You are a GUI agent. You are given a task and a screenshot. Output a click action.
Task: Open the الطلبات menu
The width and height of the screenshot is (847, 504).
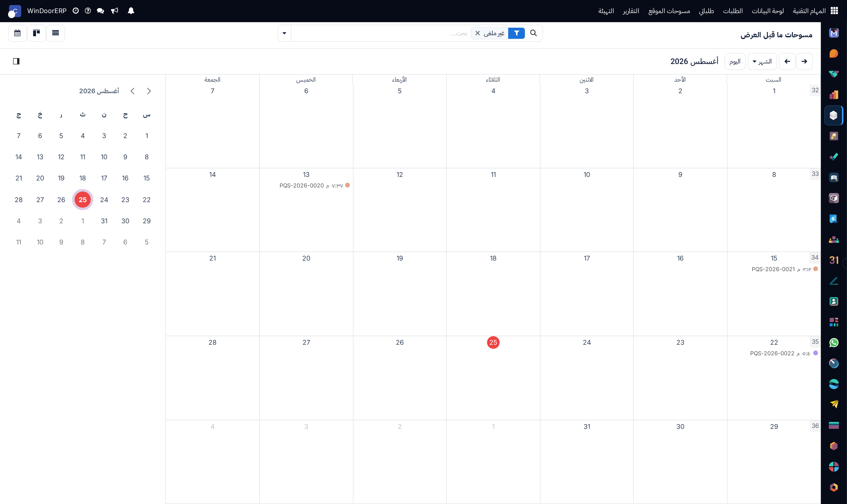733,11
